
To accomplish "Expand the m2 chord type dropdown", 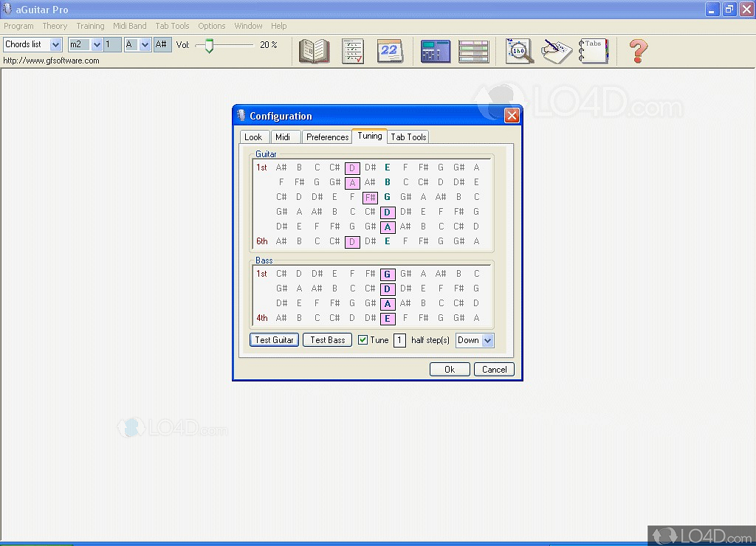I will [96, 45].
